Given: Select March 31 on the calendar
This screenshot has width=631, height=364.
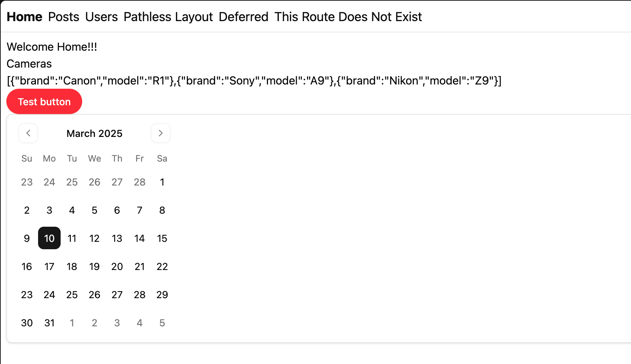Looking at the screenshot, I should point(49,323).
